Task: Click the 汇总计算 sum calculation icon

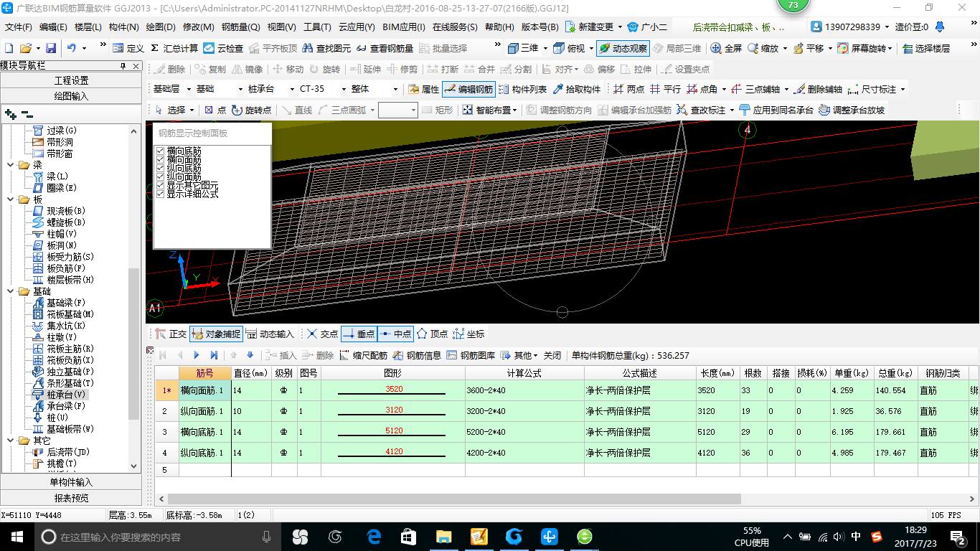Action: click(x=154, y=49)
